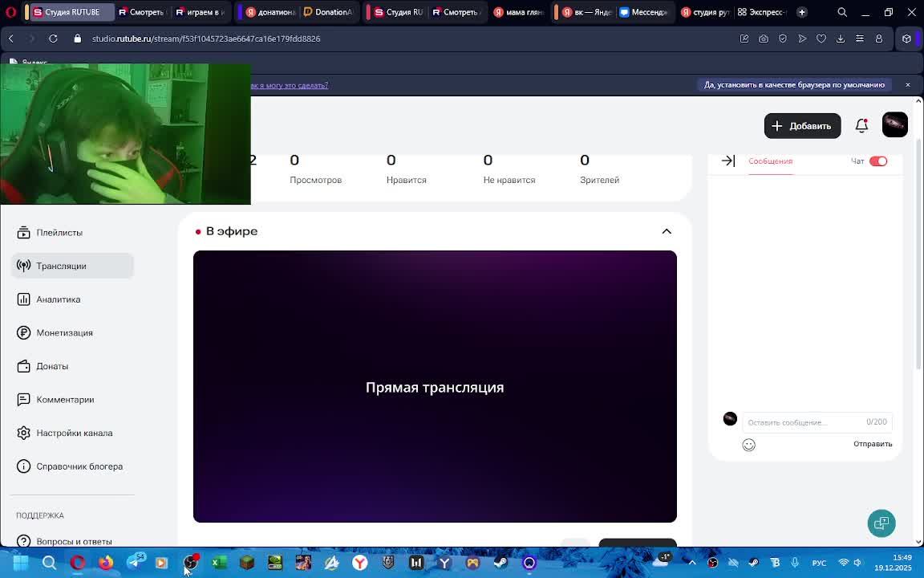The width and height of the screenshot is (924, 578).
Task: Open the Opera main menu icon
Action: (x=10, y=12)
